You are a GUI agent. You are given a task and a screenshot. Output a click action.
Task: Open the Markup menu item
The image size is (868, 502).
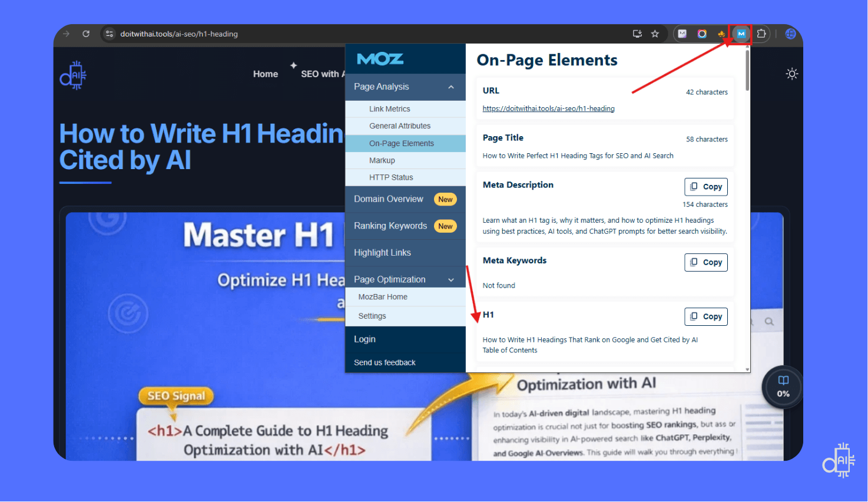pos(382,160)
